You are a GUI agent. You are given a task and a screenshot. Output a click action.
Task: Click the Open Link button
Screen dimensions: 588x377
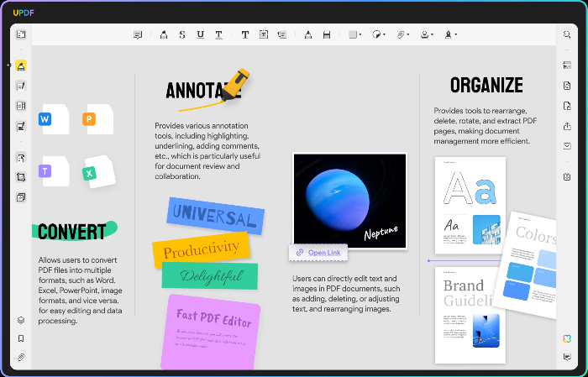tap(318, 253)
